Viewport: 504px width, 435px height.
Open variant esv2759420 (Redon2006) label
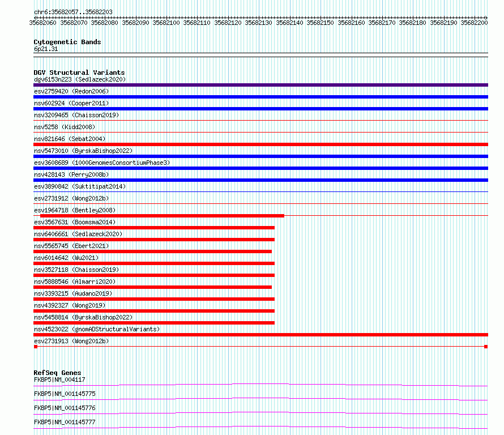pyautogui.click(x=71, y=91)
